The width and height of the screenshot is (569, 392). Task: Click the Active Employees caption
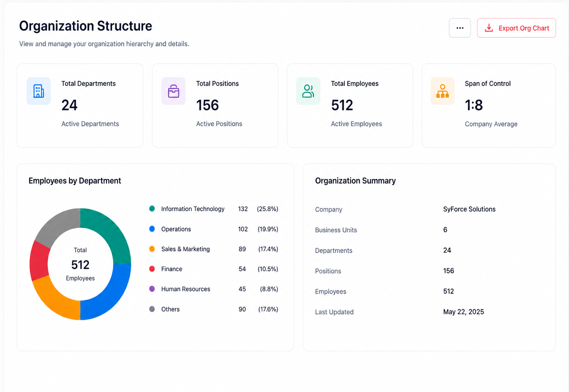[x=356, y=124]
